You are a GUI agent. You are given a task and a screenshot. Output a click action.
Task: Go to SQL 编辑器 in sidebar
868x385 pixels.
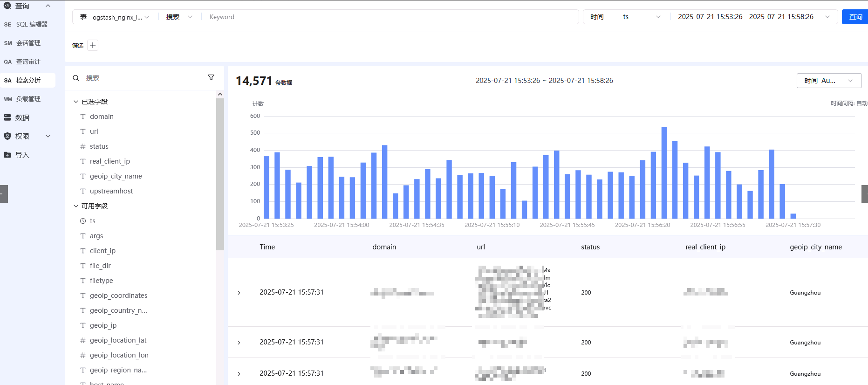[x=32, y=24]
